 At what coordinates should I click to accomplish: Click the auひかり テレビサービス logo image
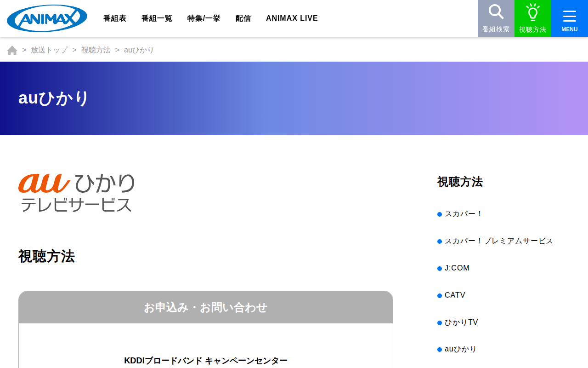point(76,193)
